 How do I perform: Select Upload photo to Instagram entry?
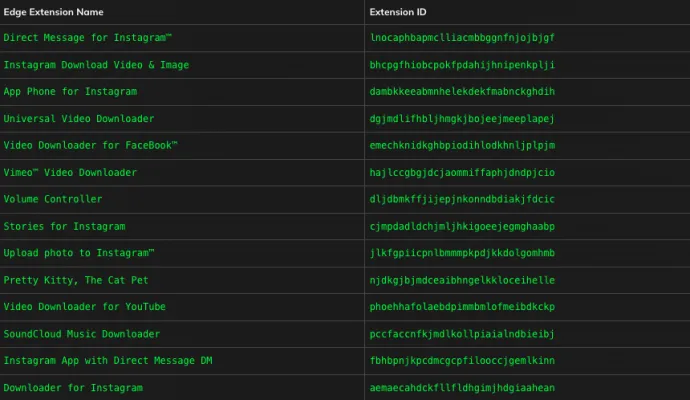pos(79,253)
